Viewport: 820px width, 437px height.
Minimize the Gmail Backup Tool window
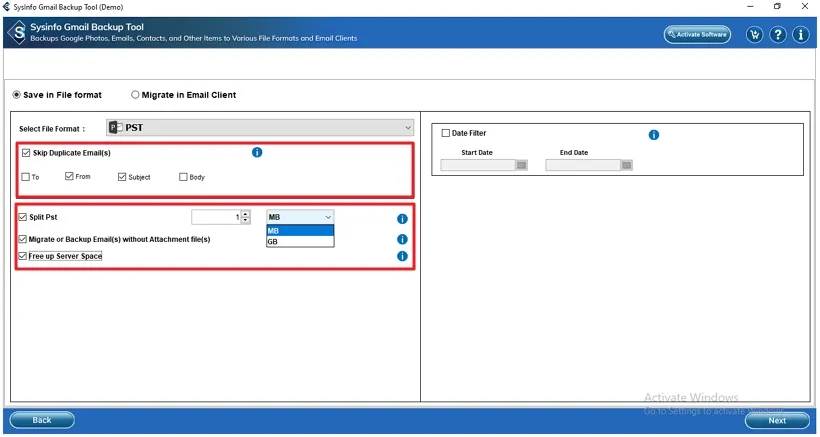(751, 7)
